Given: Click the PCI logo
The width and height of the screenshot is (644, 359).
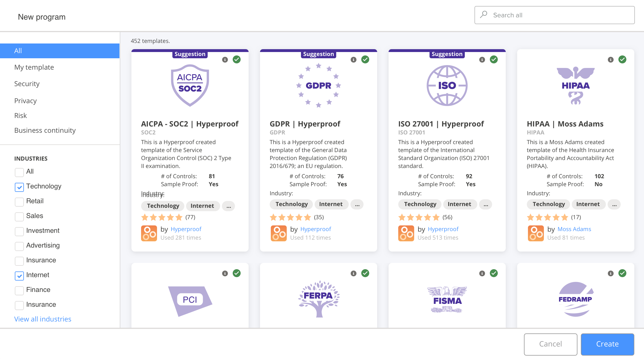Looking at the screenshot, I should click(190, 301).
